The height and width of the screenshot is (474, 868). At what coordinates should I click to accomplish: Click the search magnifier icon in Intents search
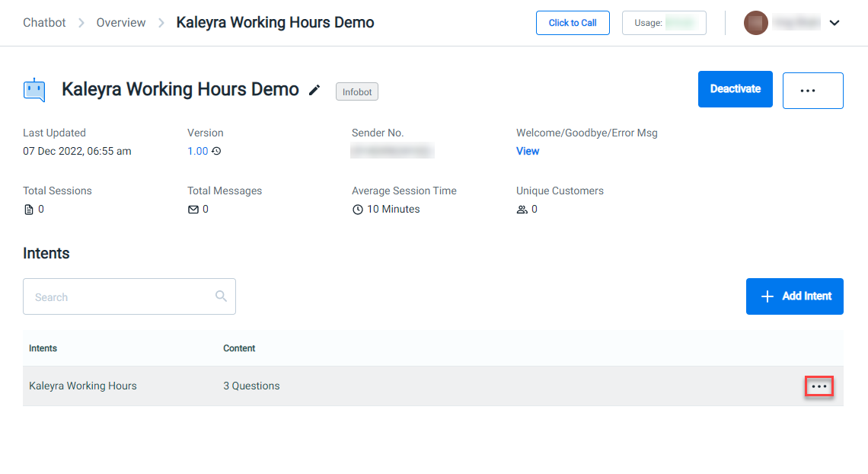pos(221,296)
